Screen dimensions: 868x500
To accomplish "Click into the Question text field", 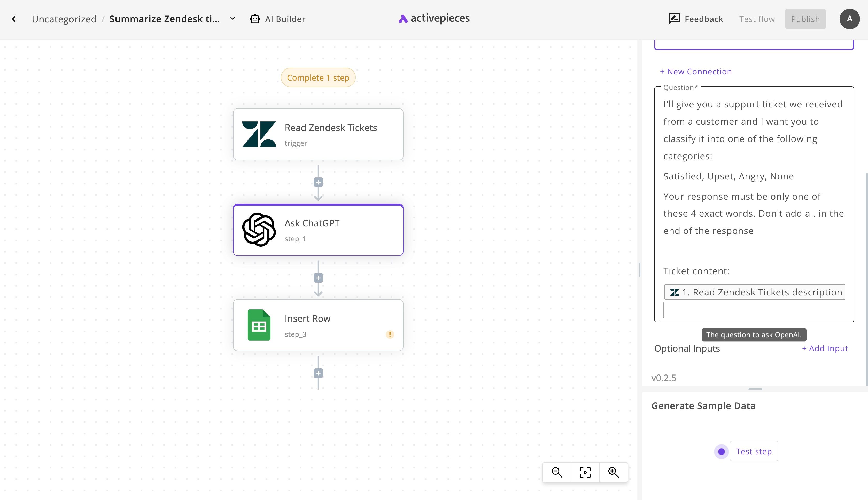I will [x=754, y=204].
